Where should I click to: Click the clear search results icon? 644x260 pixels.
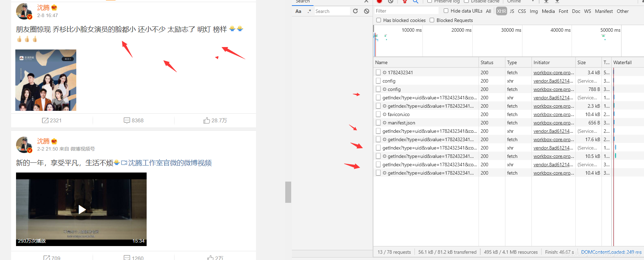point(366,11)
